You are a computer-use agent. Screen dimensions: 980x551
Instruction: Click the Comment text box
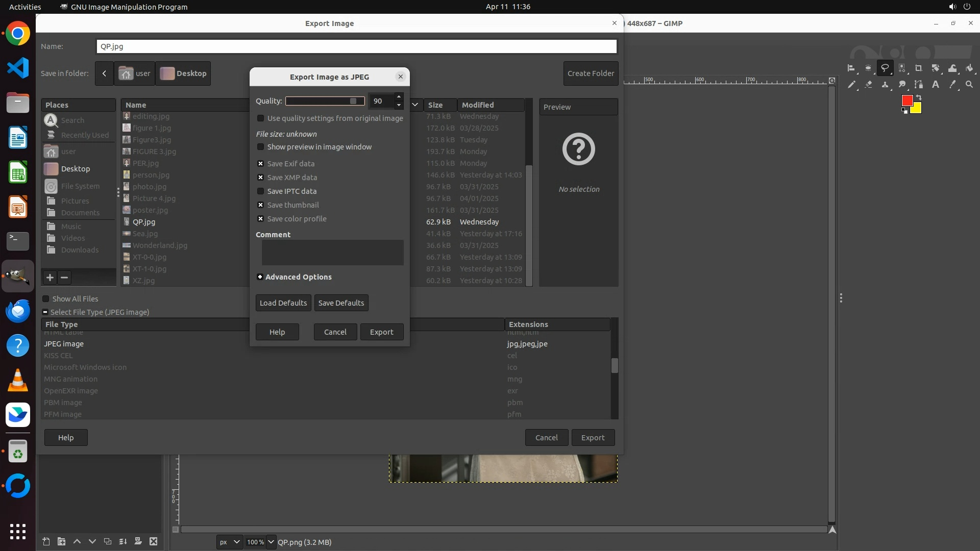pyautogui.click(x=332, y=253)
